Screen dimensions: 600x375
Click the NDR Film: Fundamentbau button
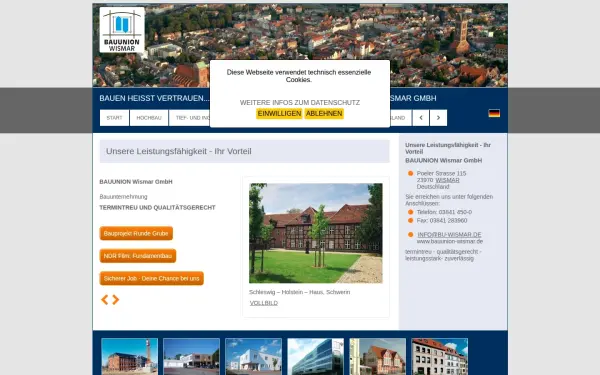click(138, 256)
